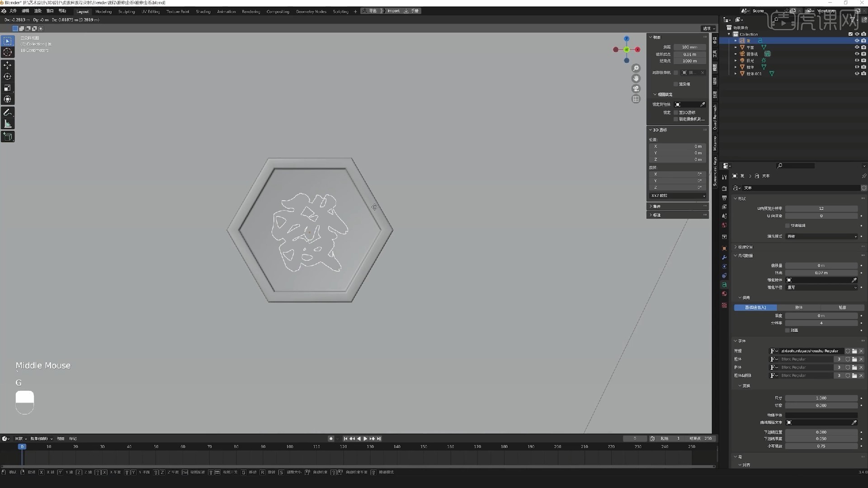
Task: Collapse the Collection tree in outliner
Action: 729,34
